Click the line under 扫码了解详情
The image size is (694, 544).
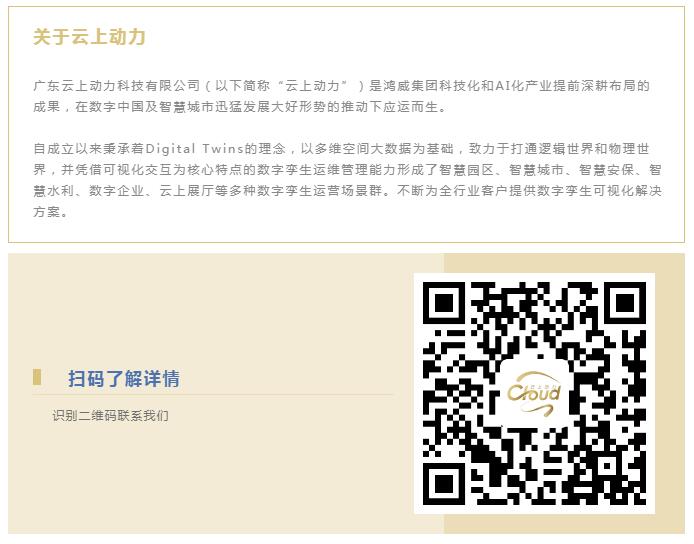coord(212,394)
